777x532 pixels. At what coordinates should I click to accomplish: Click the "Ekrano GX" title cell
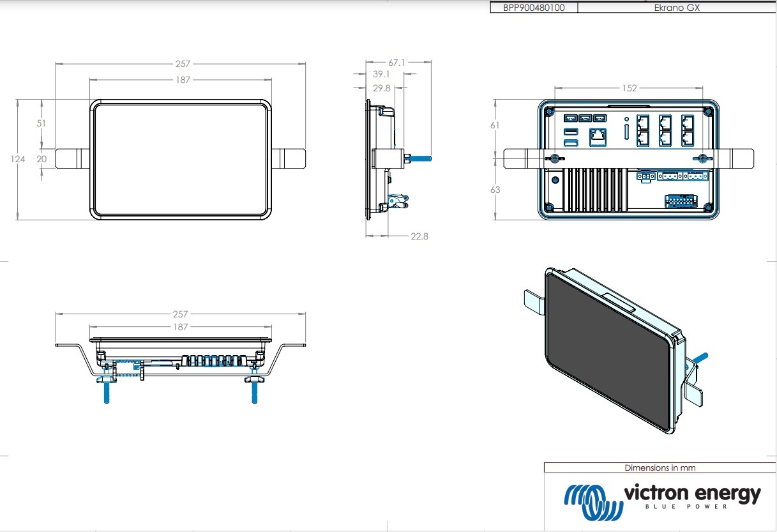[x=677, y=8]
